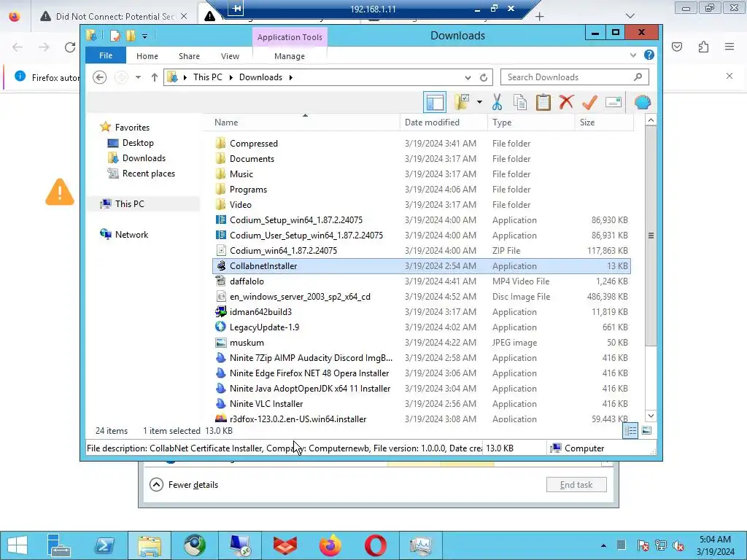Open a new Firefox tab with plus button
This screenshot has width=747, height=560.
[x=539, y=17]
